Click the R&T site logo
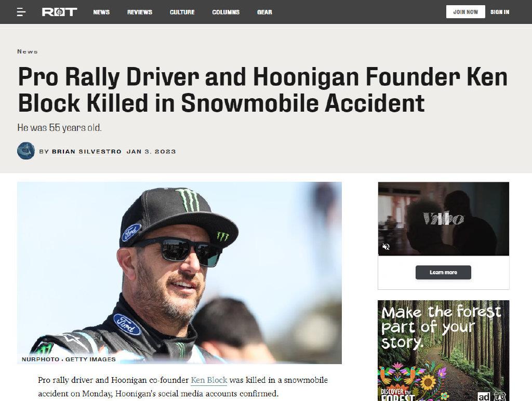This screenshot has height=401, width=532. [x=60, y=12]
